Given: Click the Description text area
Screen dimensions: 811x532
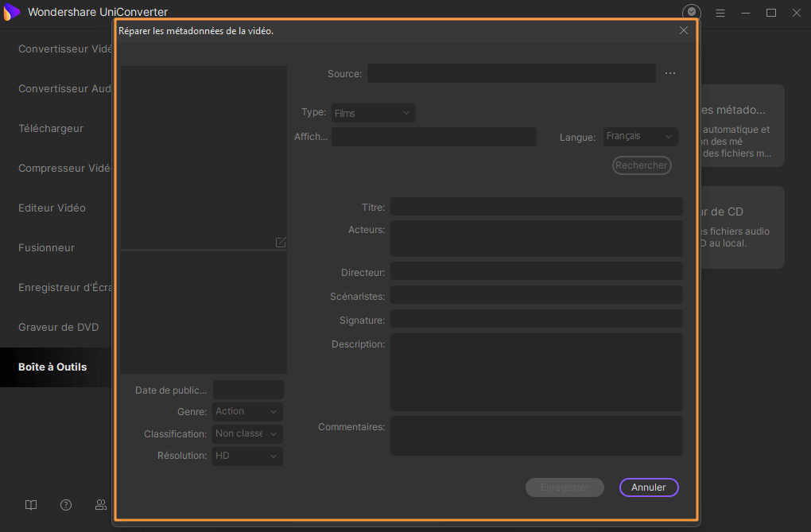Looking at the screenshot, I should pyautogui.click(x=536, y=371).
